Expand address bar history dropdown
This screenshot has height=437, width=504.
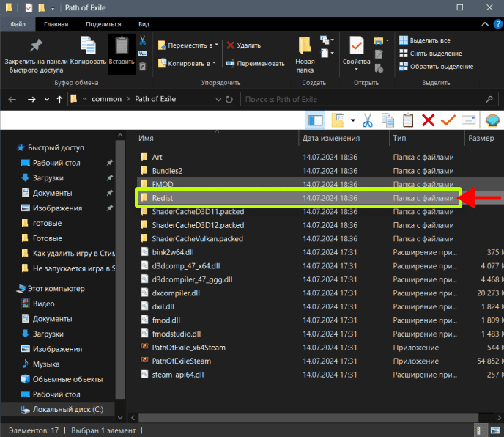coord(218,100)
